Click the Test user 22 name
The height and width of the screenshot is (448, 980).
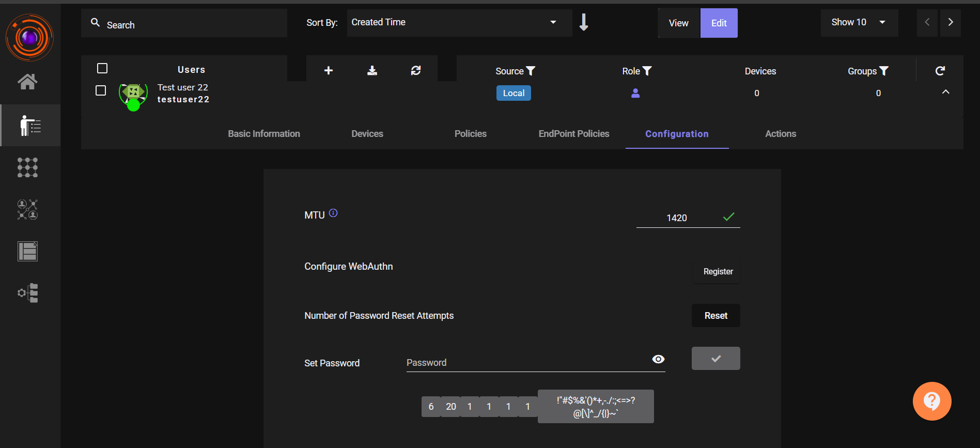coord(183,87)
